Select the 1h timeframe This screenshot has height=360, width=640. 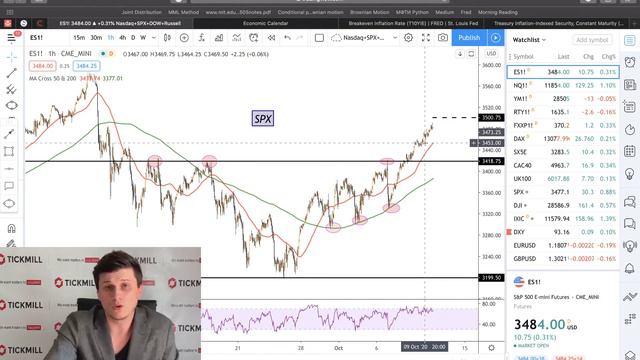pyautogui.click(x=111, y=38)
